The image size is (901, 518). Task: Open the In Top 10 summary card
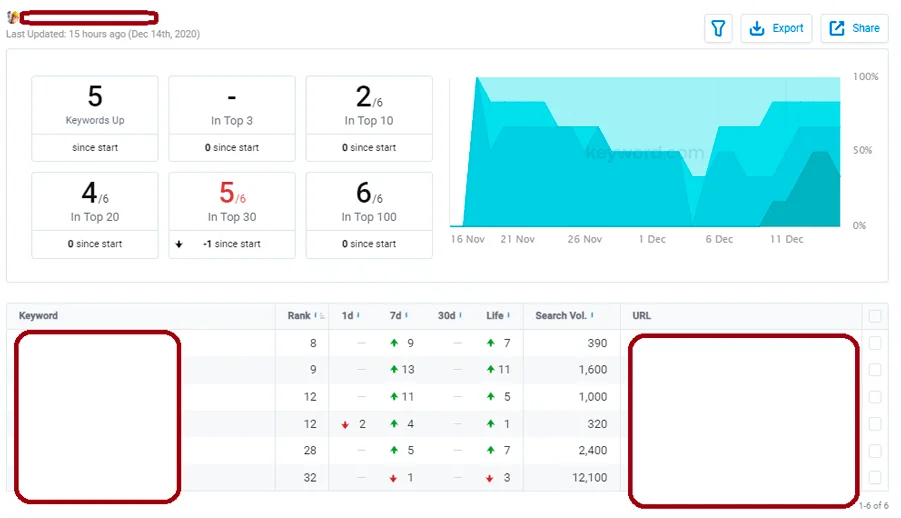368,105
